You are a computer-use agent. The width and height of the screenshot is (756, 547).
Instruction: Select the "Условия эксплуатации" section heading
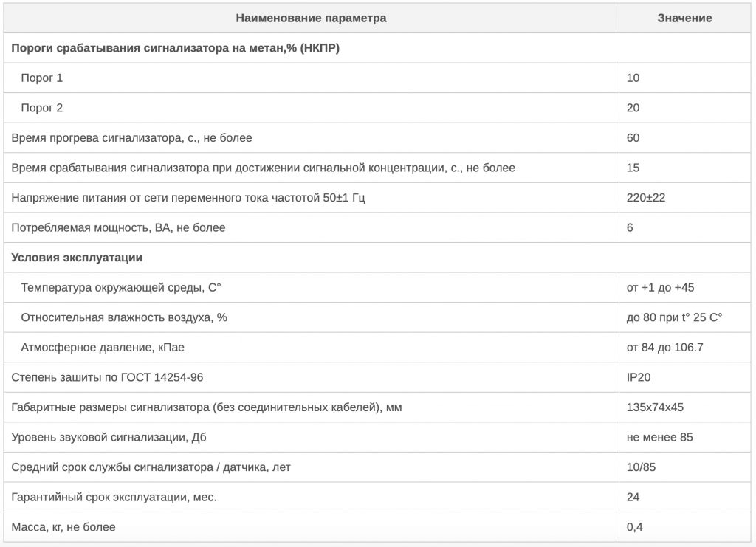tap(78, 258)
